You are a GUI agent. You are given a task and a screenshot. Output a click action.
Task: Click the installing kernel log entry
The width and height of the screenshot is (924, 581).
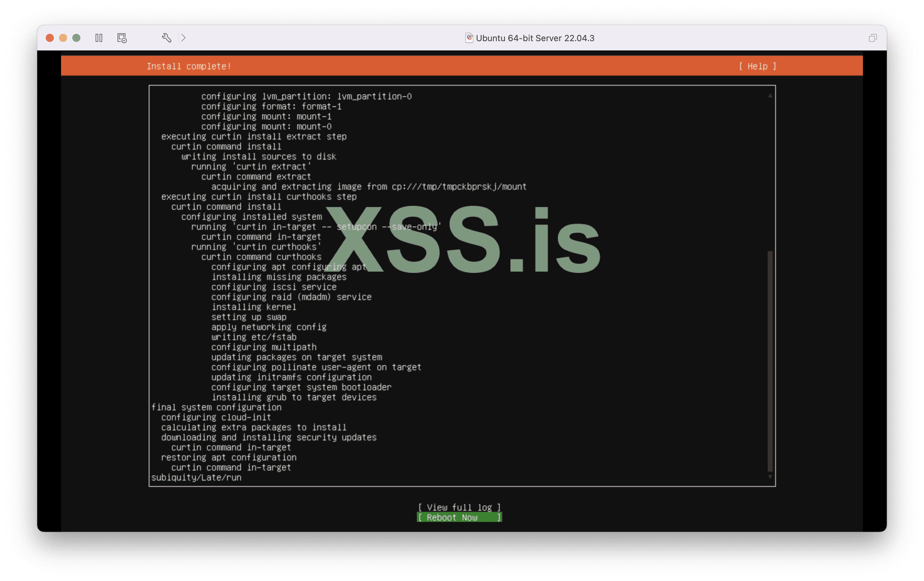[254, 307]
